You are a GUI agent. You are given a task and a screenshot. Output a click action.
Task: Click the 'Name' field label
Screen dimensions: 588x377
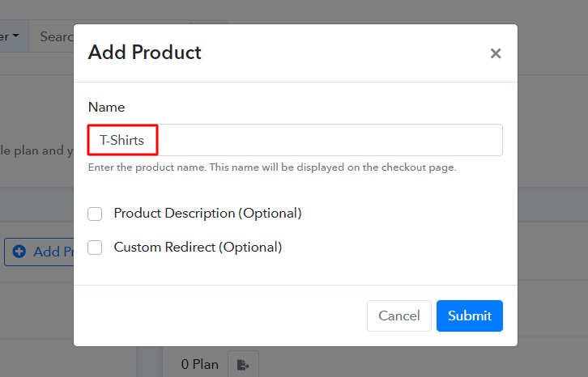point(106,107)
